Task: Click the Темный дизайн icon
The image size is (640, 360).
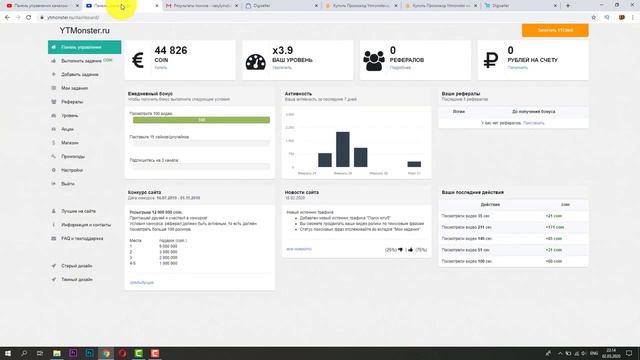Action: (53, 280)
